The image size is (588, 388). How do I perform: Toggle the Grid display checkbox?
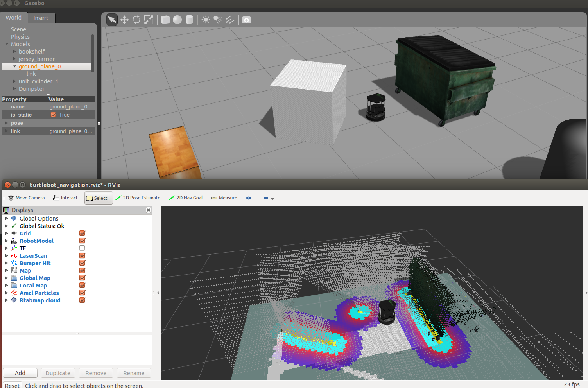pos(82,233)
